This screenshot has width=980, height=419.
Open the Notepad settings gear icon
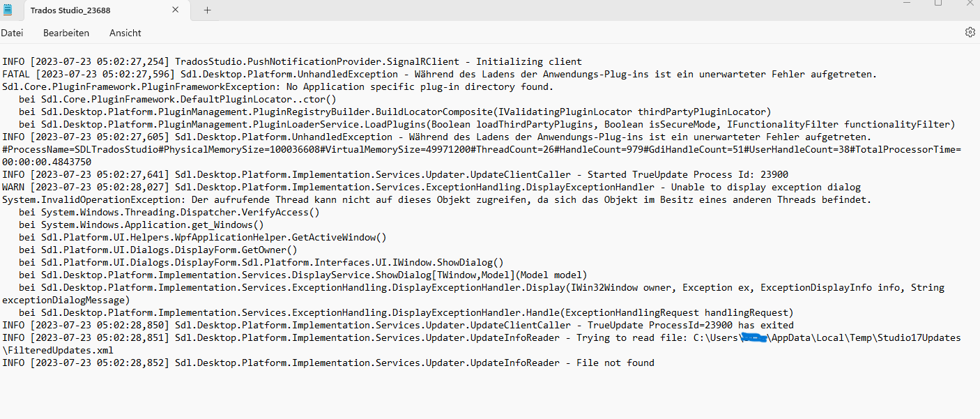pos(970,32)
